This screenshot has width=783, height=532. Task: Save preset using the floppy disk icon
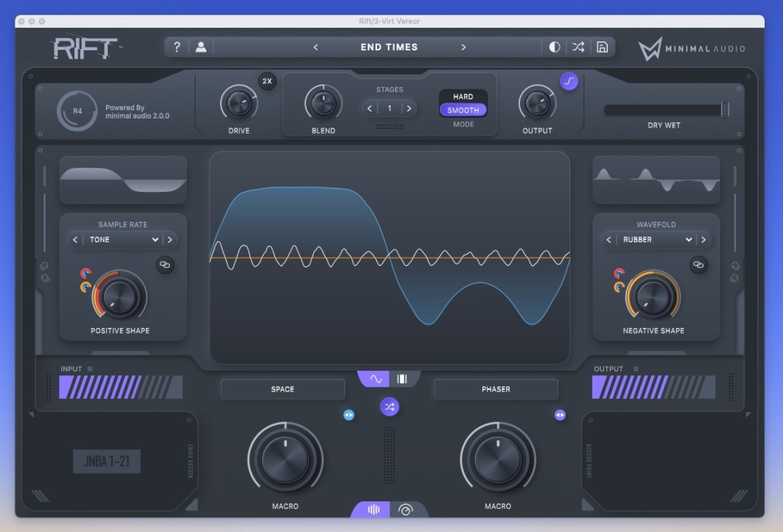pyautogui.click(x=602, y=47)
